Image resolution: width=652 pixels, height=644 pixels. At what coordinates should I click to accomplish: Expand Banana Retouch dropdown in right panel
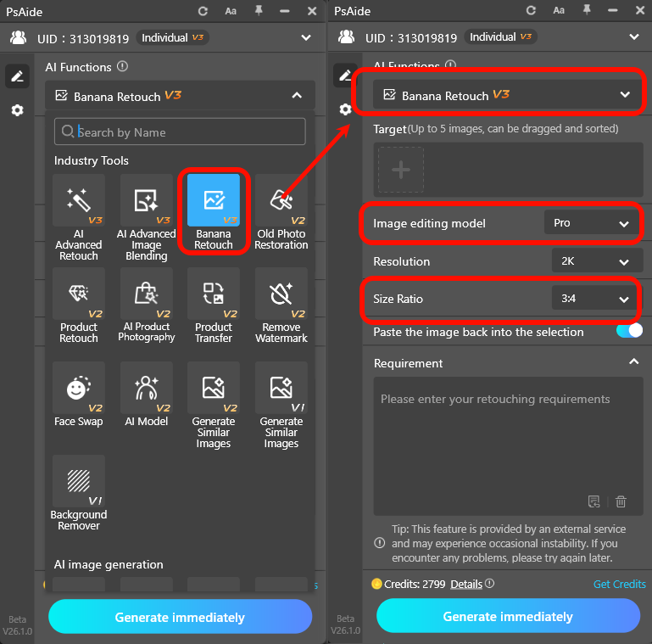click(625, 95)
